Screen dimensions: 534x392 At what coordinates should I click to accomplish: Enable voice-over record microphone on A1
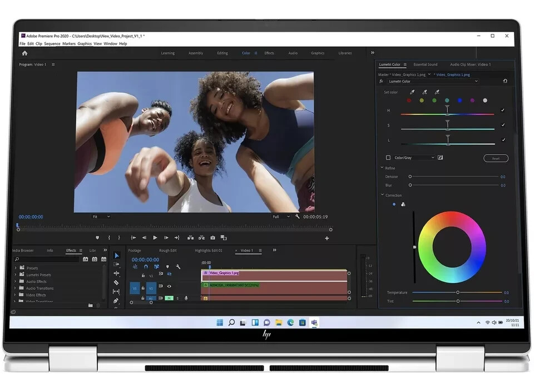[x=186, y=298]
